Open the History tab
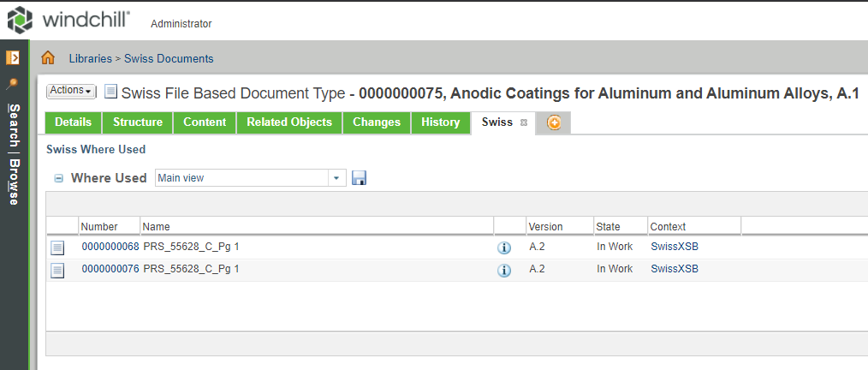The width and height of the screenshot is (868, 370). tap(441, 122)
